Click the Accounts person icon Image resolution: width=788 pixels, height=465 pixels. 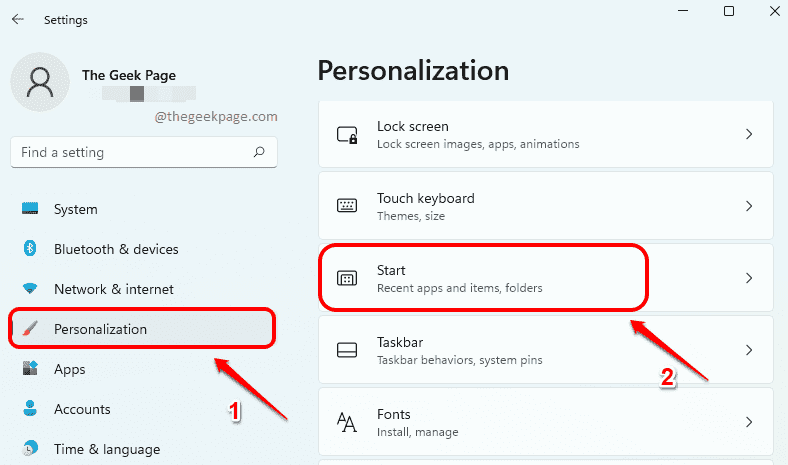[x=30, y=408]
